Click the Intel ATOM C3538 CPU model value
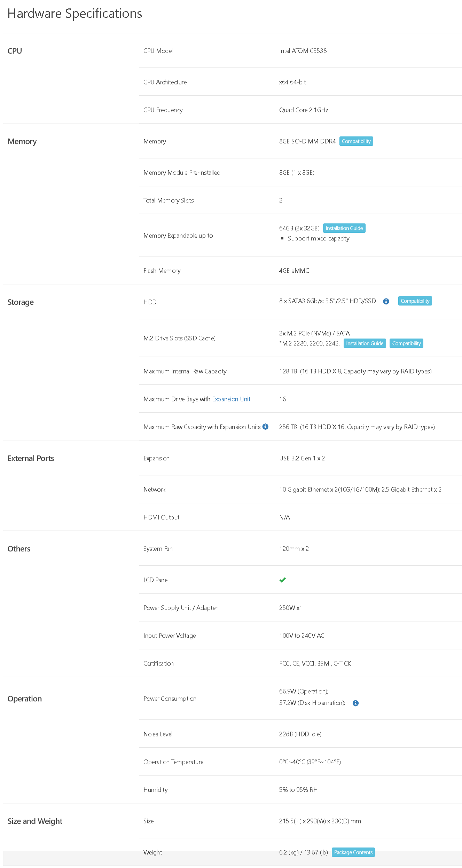The height and width of the screenshot is (868, 462). 303,51
